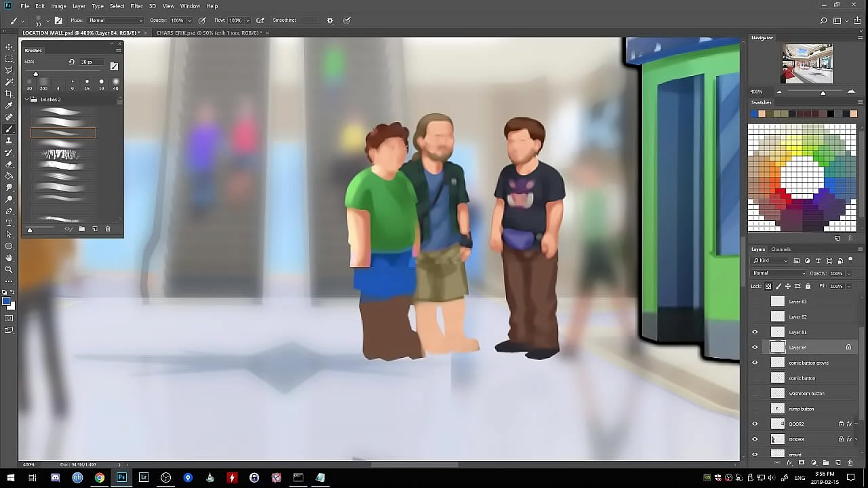Hide the Layer 81 layer
This screenshot has height=488, width=868.
(x=755, y=332)
